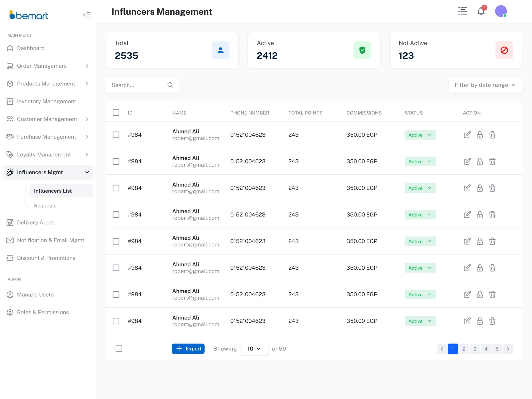
Task: Select Influencers List submenu item
Action: pyautogui.click(x=61, y=191)
